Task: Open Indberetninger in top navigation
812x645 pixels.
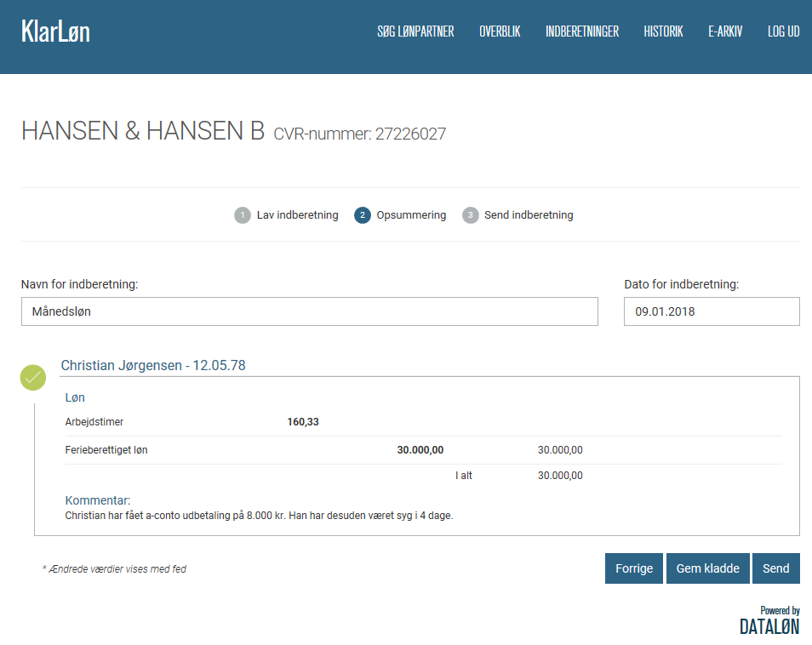Action: 582,31
